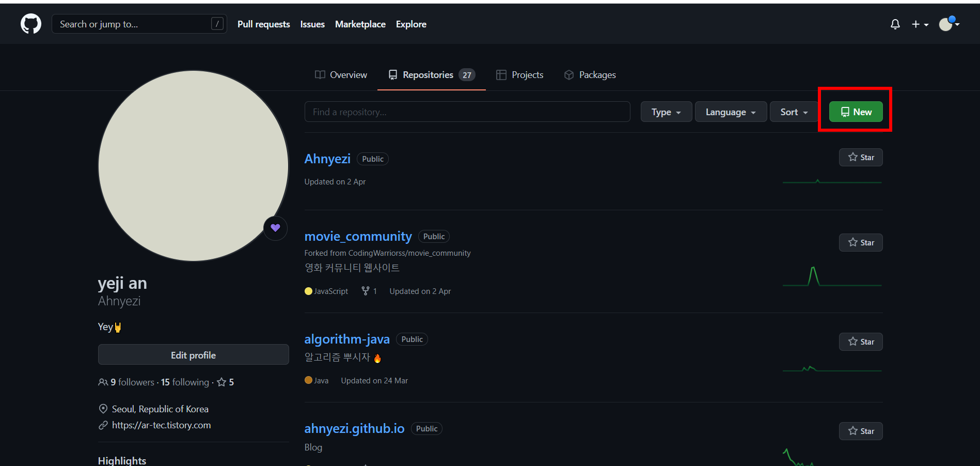Open the Ahnyezi repository
This screenshot has width=980, height=466.
tap(327, 159)
